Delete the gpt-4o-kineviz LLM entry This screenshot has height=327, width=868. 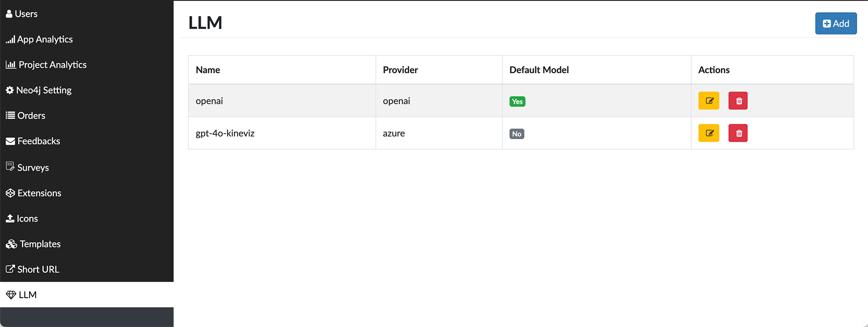pos(738,133)
